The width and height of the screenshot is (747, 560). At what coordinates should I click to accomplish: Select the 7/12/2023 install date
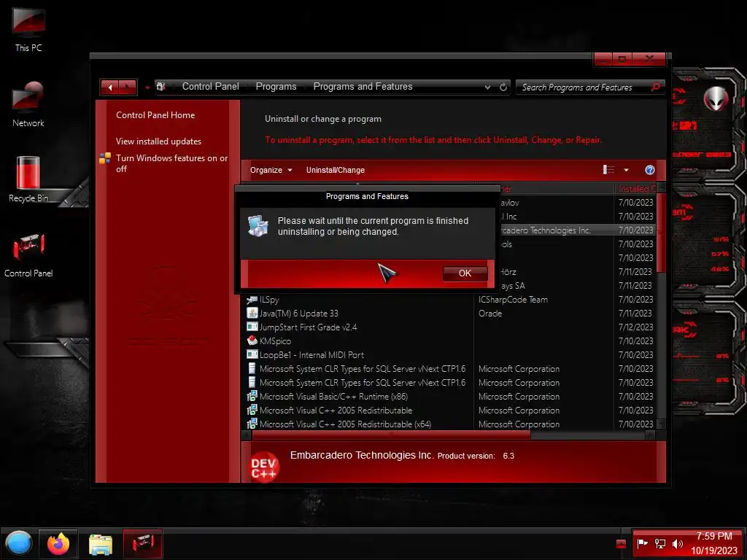[x=635, y=327]
